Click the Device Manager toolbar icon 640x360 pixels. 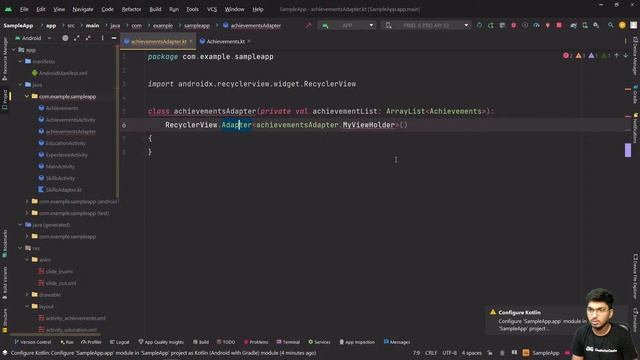click(x=585, y=25)
